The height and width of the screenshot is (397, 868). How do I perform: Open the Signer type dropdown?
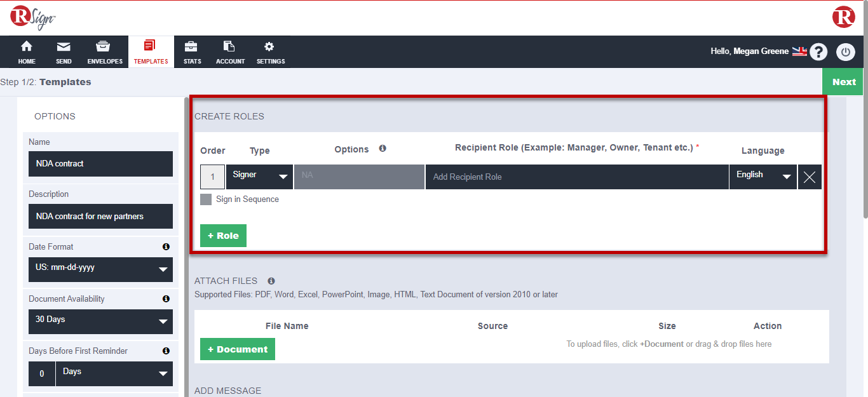(259, 177)
